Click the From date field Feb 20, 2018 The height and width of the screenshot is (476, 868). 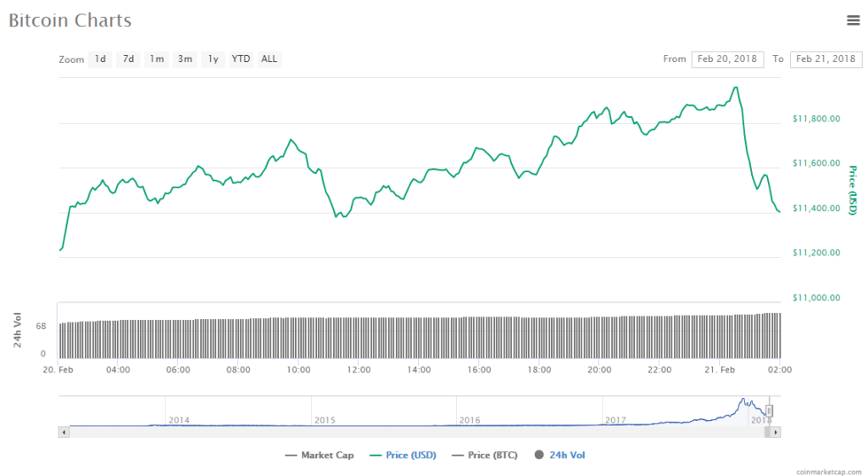727,59
